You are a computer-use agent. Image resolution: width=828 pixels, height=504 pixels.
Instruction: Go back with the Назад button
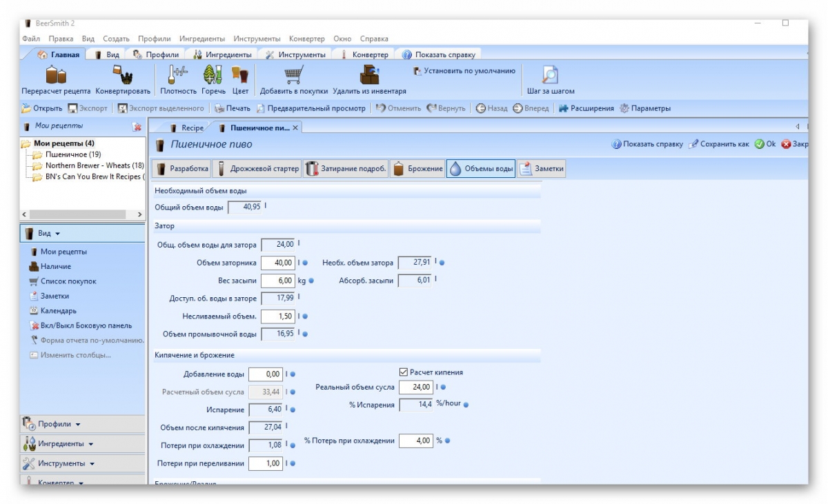(x=492, y=108)
